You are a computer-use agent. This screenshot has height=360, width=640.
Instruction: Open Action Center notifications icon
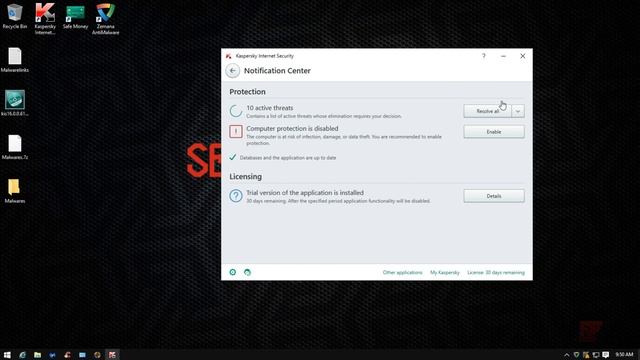point(606,355)
